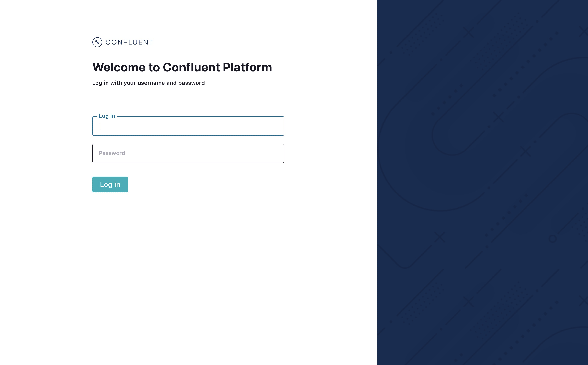Click the word "password" in the subtitle
The height and width of the screenshot is (365, 588).
(x=191, y=83)
